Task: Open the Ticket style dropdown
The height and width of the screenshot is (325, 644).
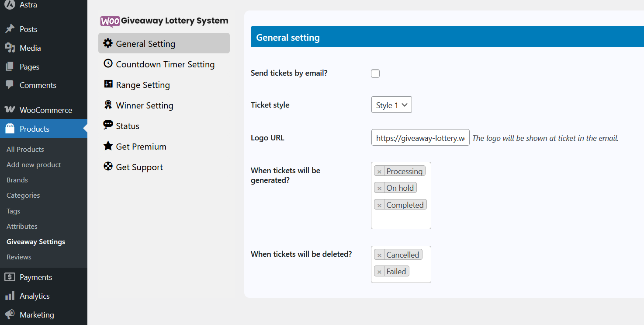Action: [391, 105]
